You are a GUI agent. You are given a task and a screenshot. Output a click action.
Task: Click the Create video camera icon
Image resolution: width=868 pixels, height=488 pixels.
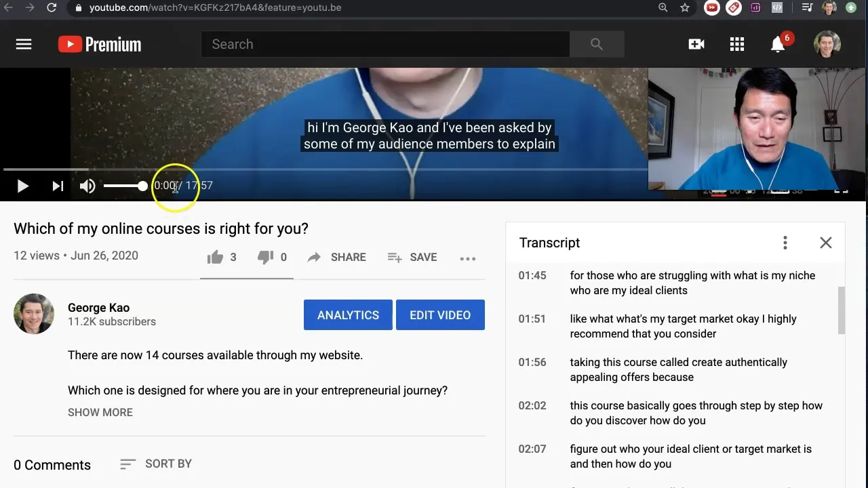[696, 43]
